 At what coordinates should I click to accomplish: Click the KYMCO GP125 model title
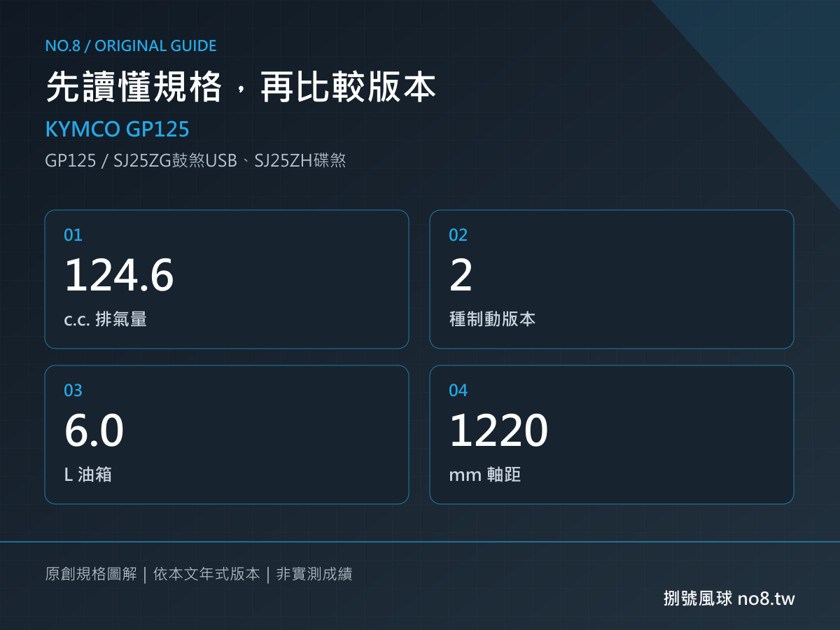[x=117, y=129]
